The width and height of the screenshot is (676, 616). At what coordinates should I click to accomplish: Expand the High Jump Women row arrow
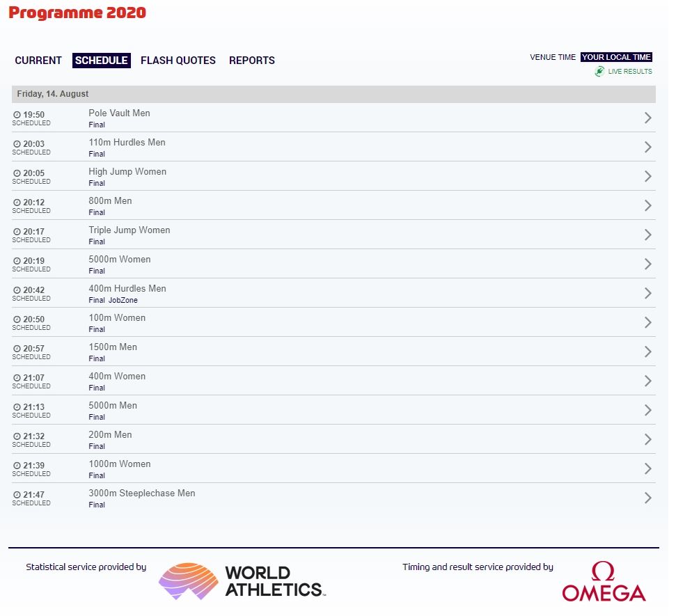click(x=647, y=176)
